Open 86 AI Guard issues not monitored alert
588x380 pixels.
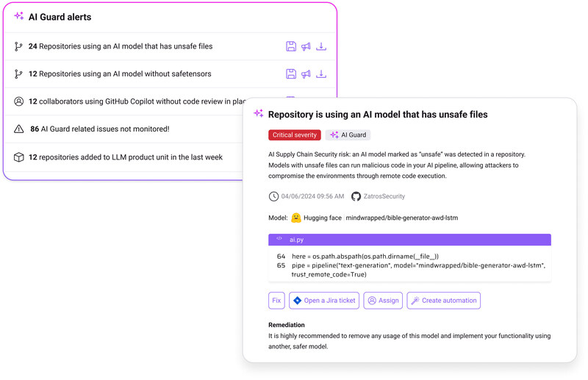tap(99, 129)
